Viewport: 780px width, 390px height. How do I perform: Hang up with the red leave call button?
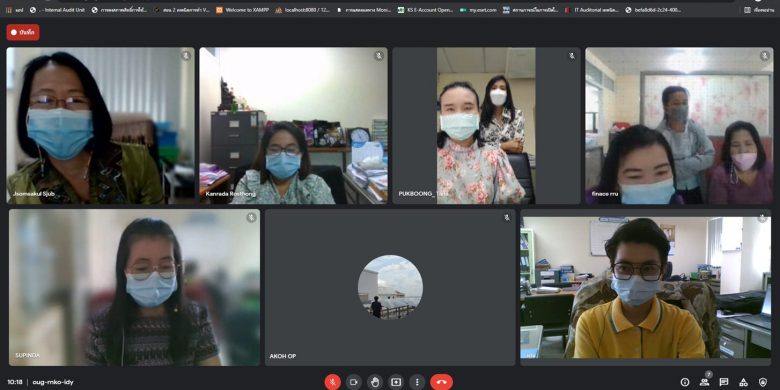point(441,382)
